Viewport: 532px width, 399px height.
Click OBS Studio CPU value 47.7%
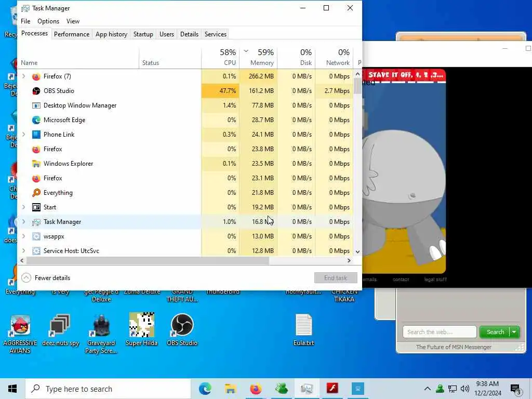[x=220, y=91]
